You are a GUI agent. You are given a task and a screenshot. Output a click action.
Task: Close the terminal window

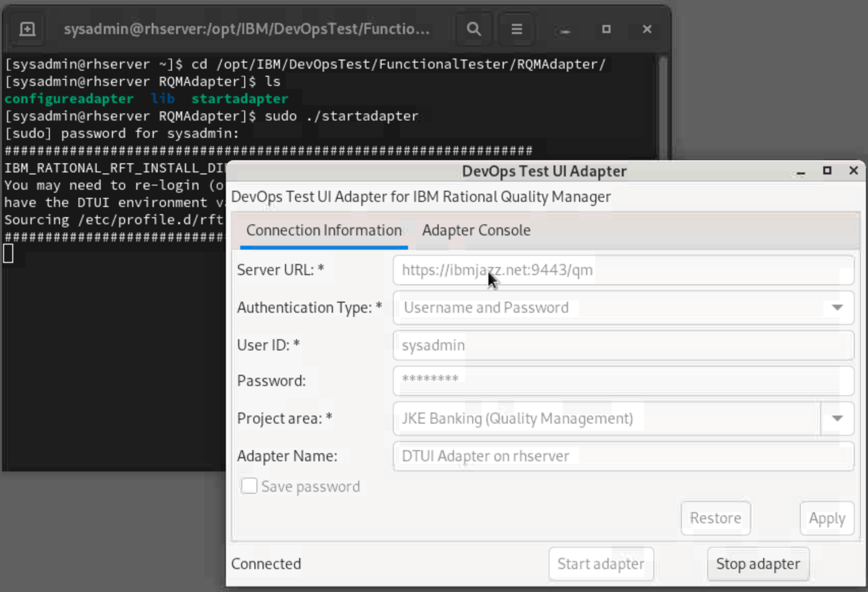(x=647, y=29)
